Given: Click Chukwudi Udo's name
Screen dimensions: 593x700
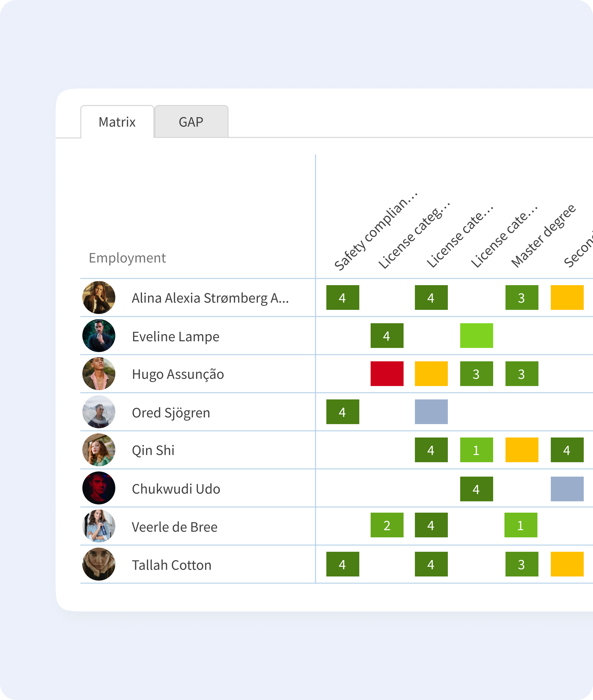Looking at the screenshot, I should (176, 489).
